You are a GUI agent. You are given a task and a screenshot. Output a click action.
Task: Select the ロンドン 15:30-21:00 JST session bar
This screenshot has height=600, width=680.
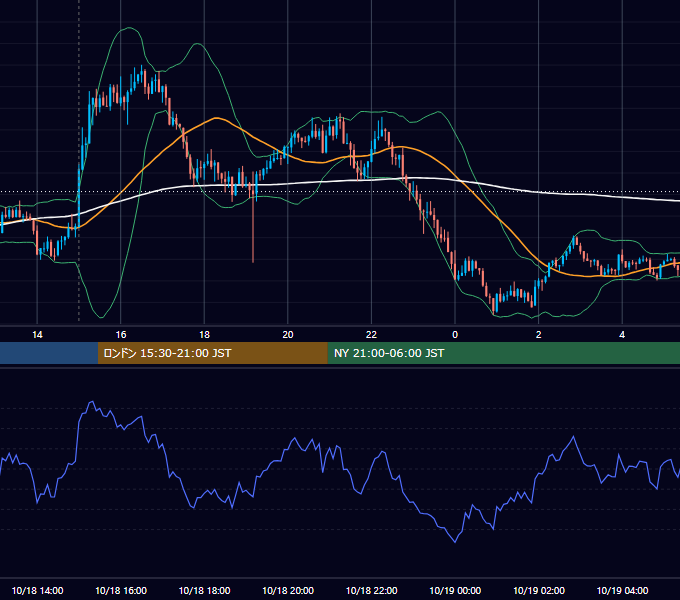coord(212,353)
